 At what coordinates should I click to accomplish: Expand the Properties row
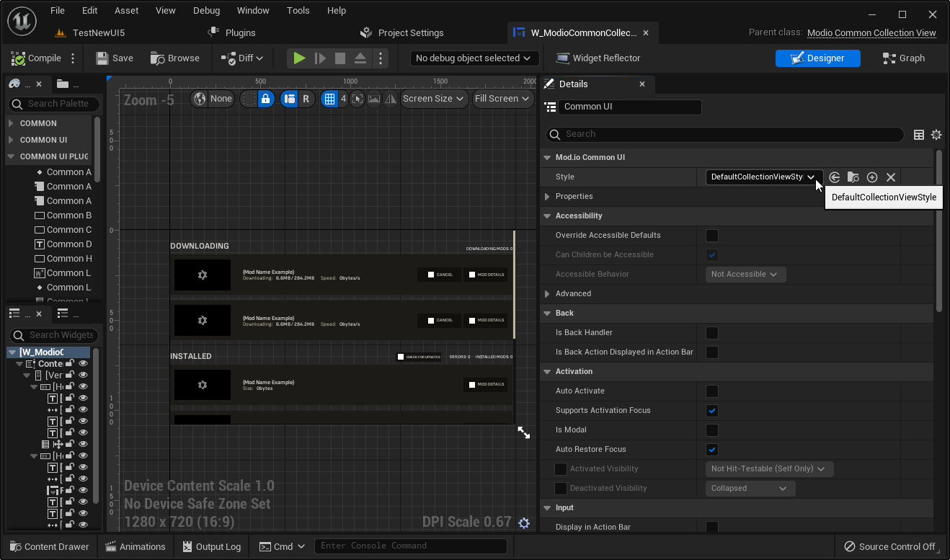(x=547, y=197)
